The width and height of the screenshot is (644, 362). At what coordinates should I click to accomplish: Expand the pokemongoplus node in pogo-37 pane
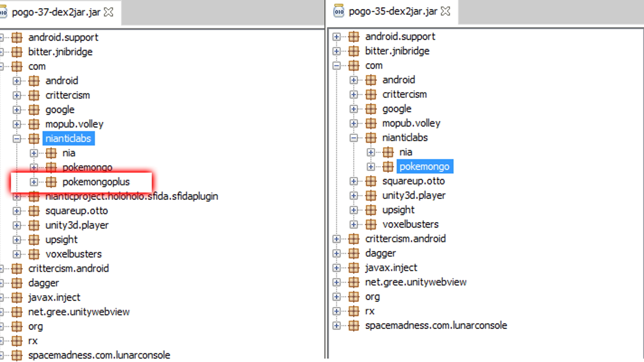click(34, 182)
